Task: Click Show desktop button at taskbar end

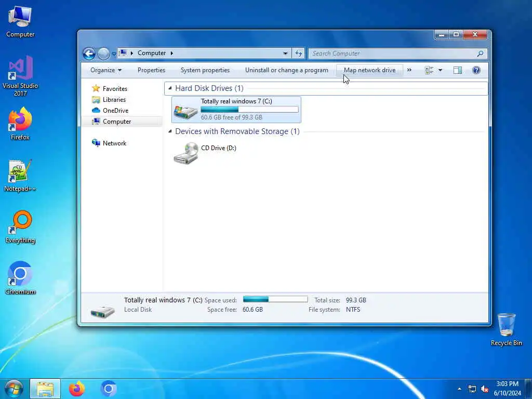Action: pos(528,389)
